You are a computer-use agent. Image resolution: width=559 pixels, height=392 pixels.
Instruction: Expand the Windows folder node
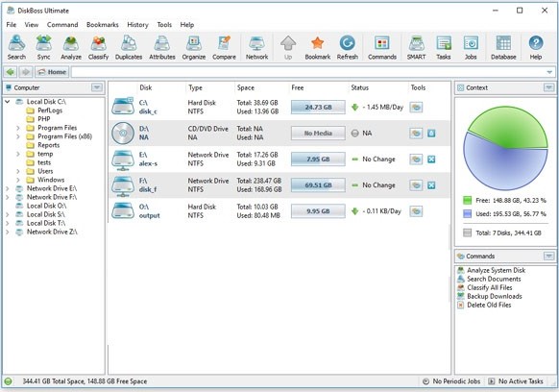(x=18, y=180)
